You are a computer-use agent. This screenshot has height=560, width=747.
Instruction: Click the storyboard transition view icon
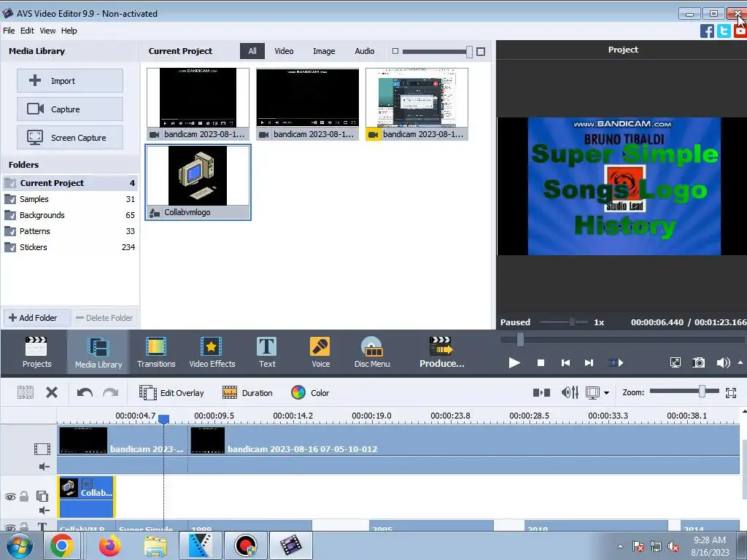pos(541,392)
